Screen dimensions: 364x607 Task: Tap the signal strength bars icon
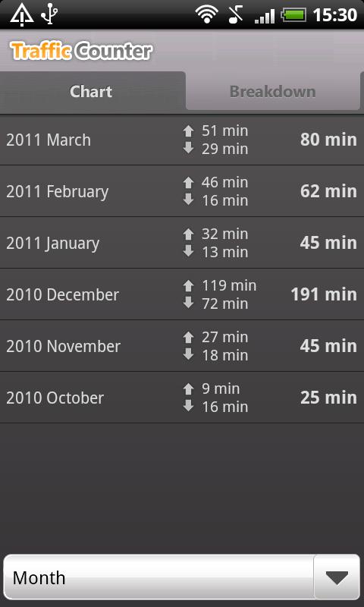(x=265, y=16)
